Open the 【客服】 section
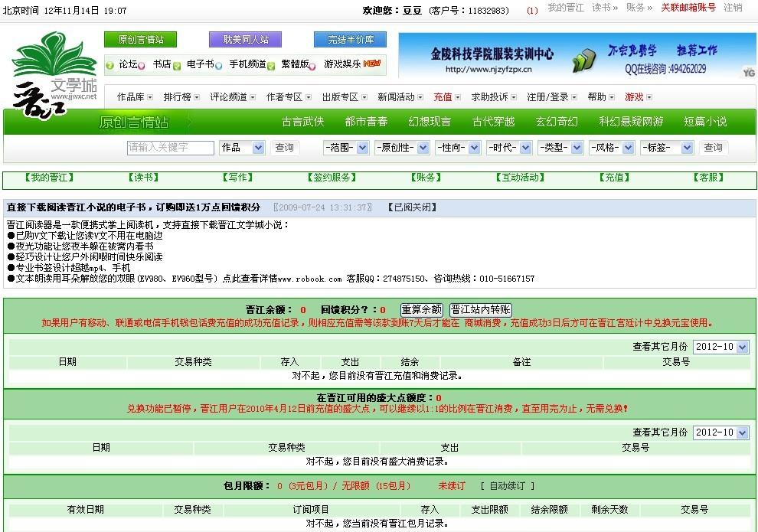Screen dimensions: 758x532 click(708, 178)
